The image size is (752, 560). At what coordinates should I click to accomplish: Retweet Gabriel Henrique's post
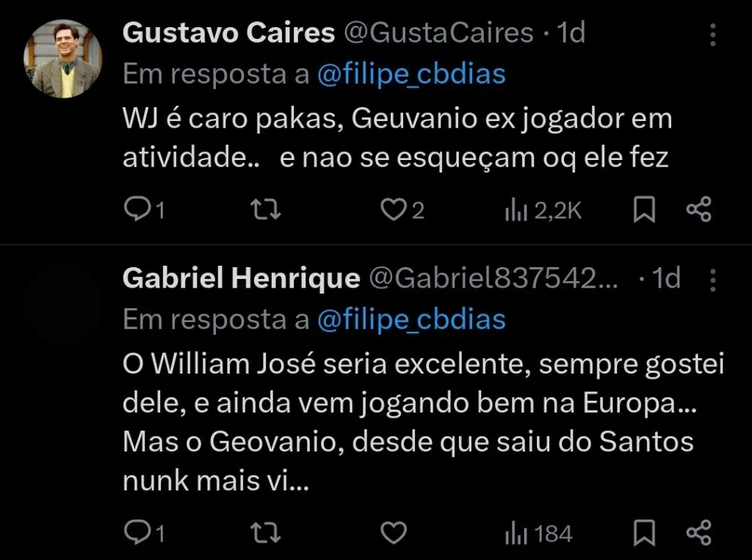coord(264,534)
